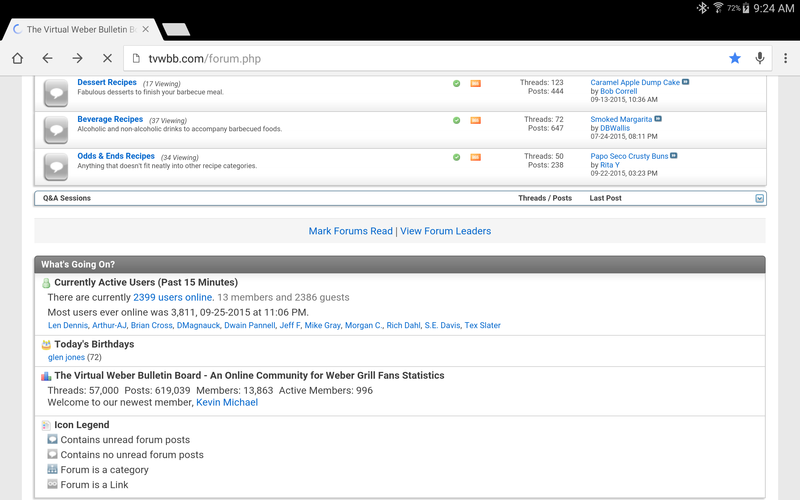
Task: Go to last post icon after Smoked Margarita
Action: pos(658,118)
